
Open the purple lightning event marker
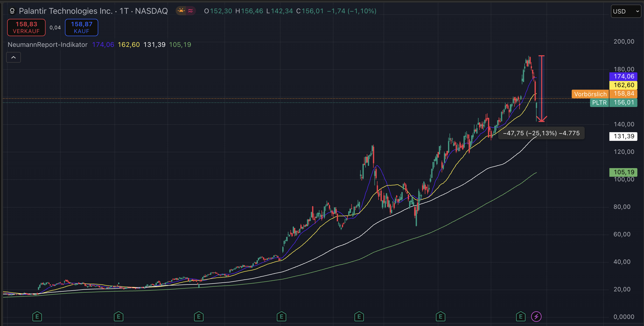click(x=536, y=317)
